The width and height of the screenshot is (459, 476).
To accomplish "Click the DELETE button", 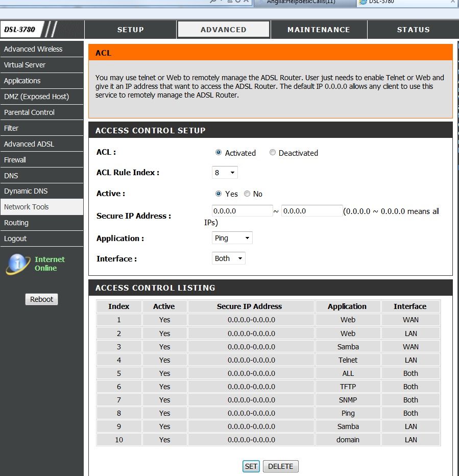I will click(280, 466).
